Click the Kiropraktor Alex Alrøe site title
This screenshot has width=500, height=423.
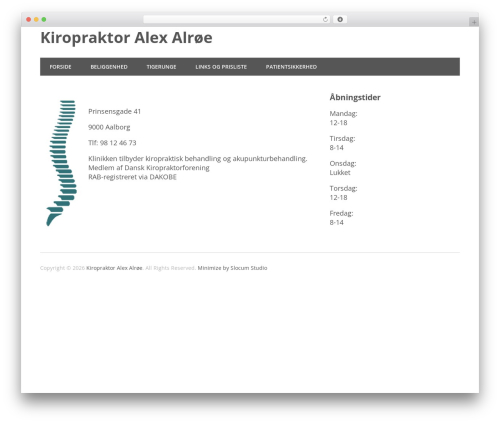(x=126, y=38)
